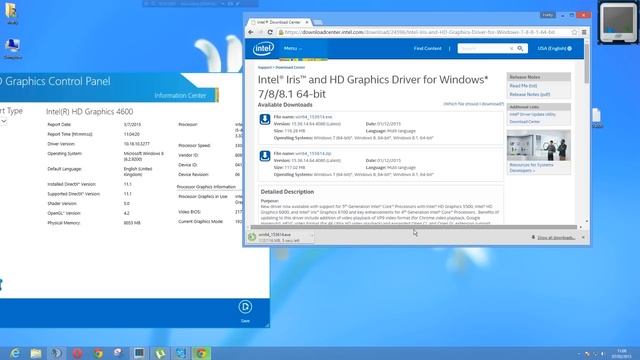Click the Intel Driver Update Utility link
The height and width of the screenshot is (360, 640).
coord(532,114)
